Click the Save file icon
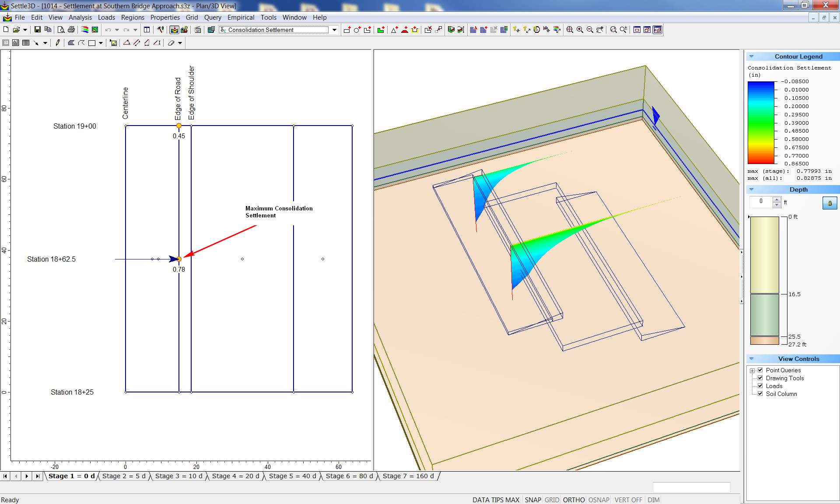Viewport: 840px width, 504px height. click(x=38, y=30)
